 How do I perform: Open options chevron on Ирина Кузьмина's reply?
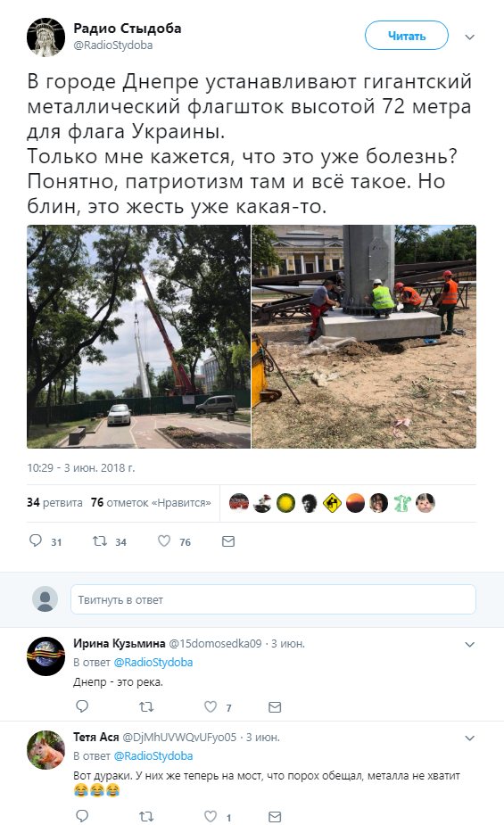click(x=470, y=645)
